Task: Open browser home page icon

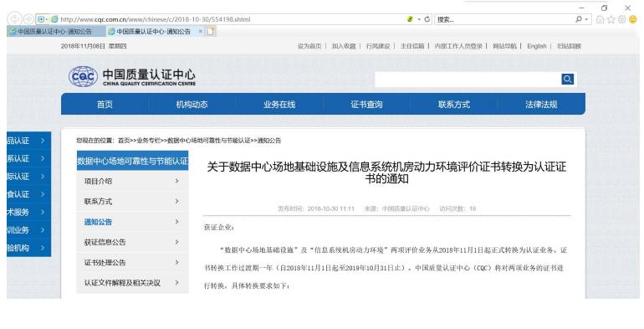Action: [600, 19]
